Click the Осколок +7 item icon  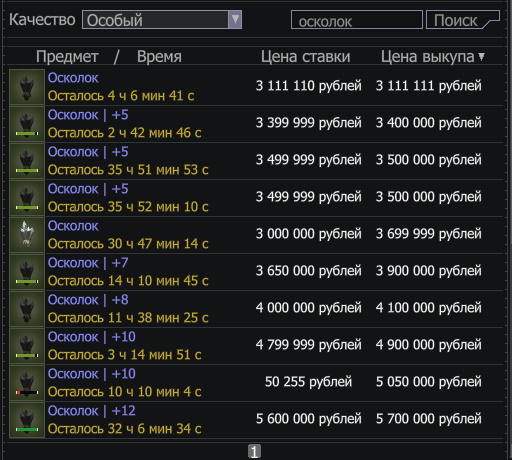pyautogui.click(x=27, y=272)
